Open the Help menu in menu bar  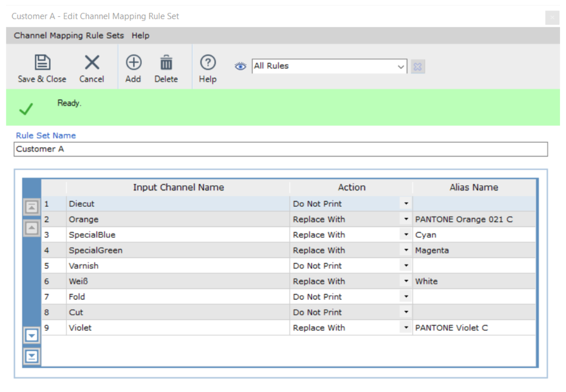click(x=140, y=35)
